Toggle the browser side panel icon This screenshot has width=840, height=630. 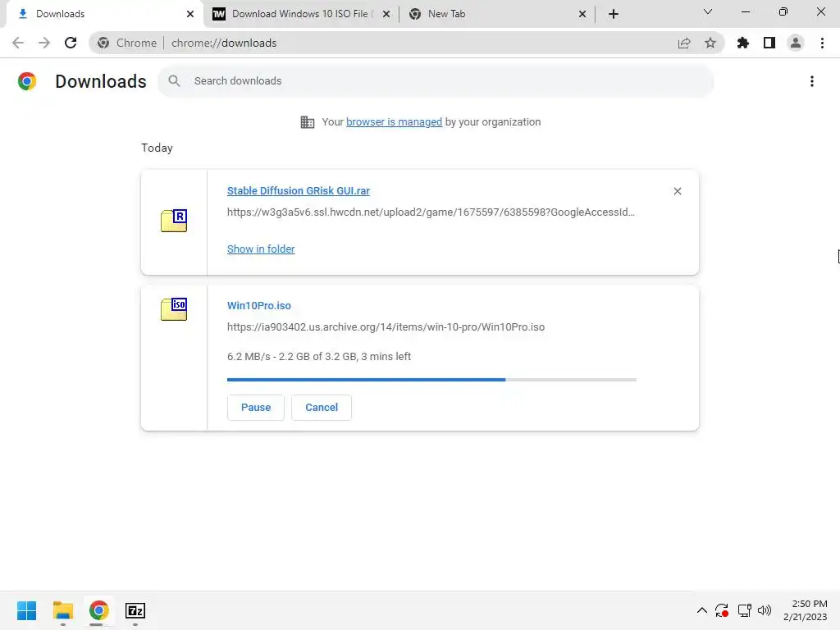click(x=769, y=43)
